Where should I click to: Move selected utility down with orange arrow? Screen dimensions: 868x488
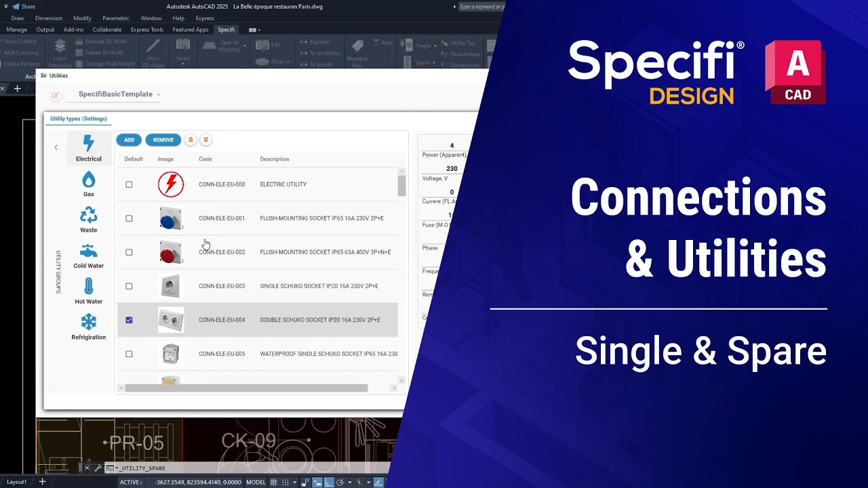coord(205,140)
